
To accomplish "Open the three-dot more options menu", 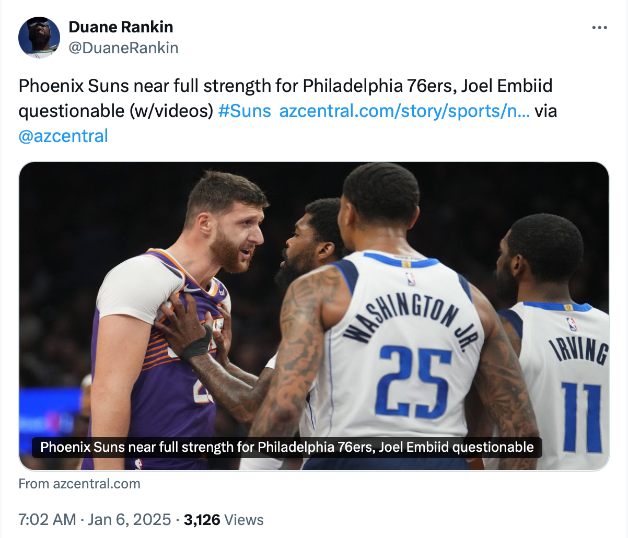I will pos(599,27).
